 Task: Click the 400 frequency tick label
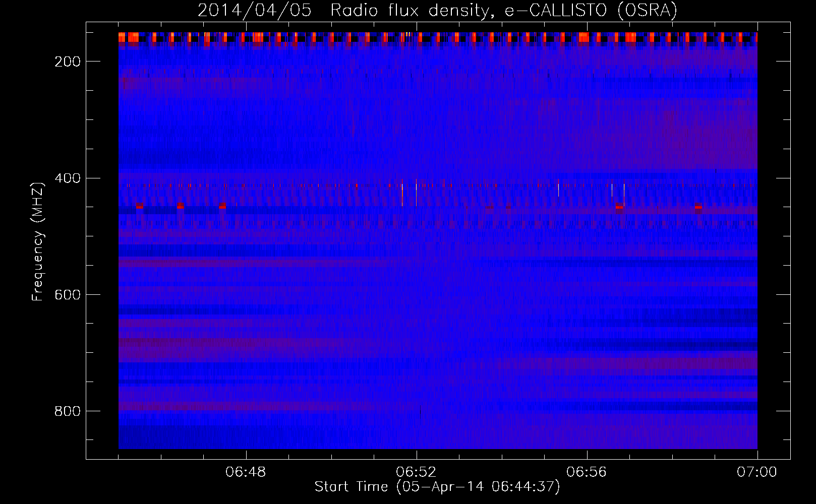pyautogui.click(x=68, y=178)
